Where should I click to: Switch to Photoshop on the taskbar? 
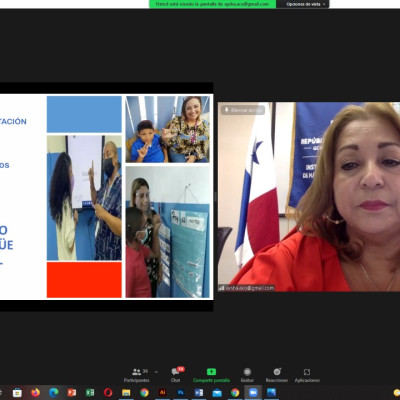(x=180, y=393)
